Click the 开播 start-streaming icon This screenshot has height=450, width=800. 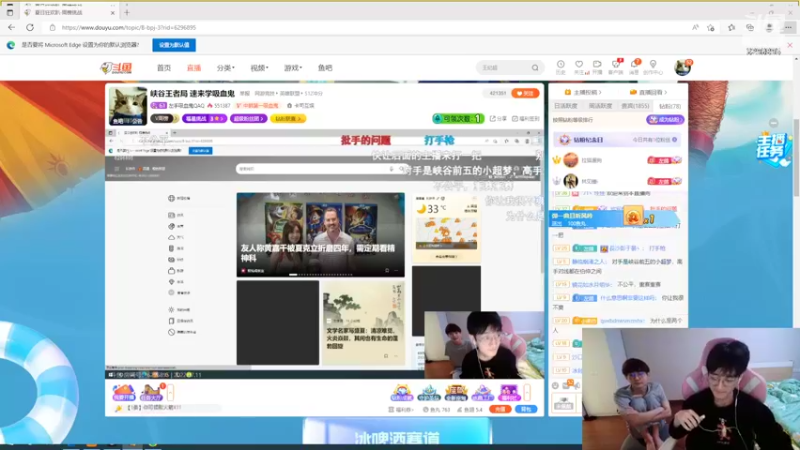597,67
